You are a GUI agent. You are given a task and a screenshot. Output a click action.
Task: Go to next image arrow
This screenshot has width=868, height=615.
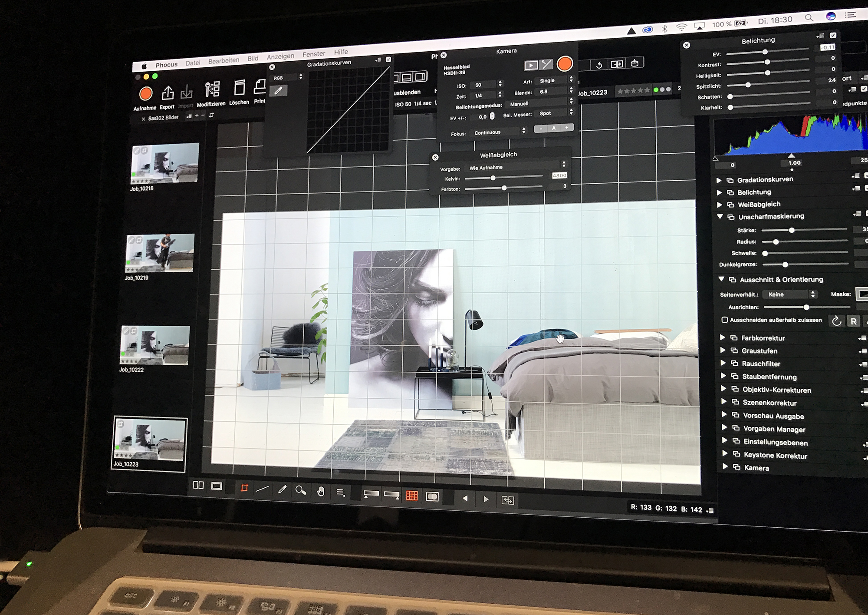[x=486, y=499]
